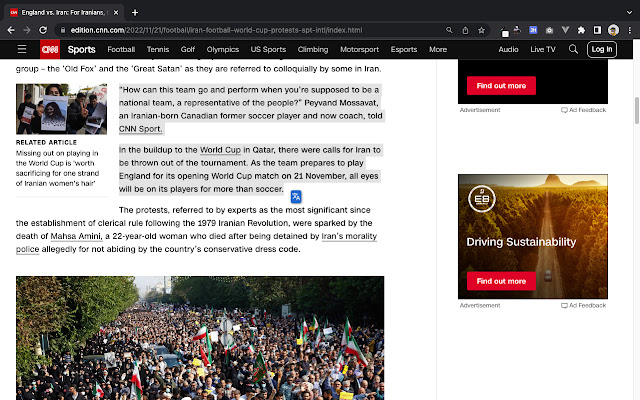The image size is (640, 400).
Task: Open Live TV
Action: (x=542, y=49)
